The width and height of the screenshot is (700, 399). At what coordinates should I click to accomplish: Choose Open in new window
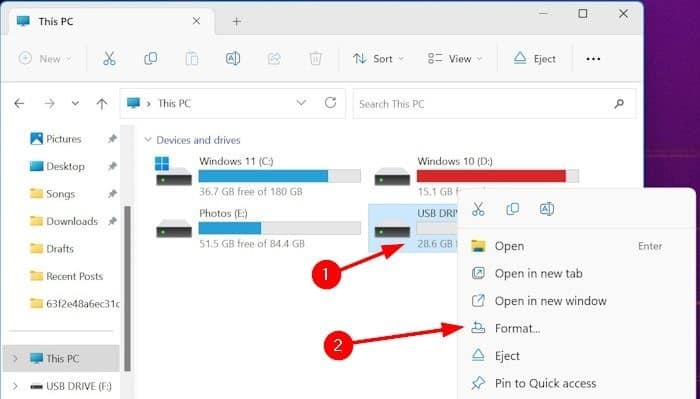coord(576,301)
